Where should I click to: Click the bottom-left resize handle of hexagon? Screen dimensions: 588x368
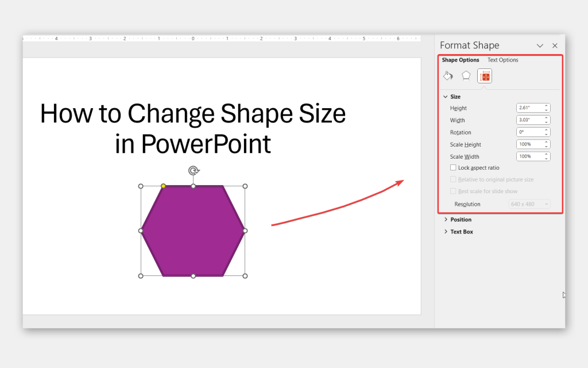(141, 276)
